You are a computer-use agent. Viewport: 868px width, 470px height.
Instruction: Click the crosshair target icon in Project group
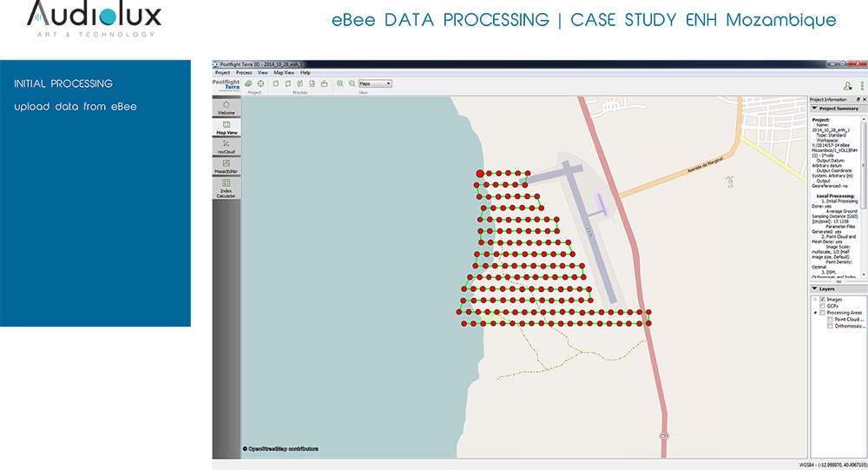tap(260, 83)
